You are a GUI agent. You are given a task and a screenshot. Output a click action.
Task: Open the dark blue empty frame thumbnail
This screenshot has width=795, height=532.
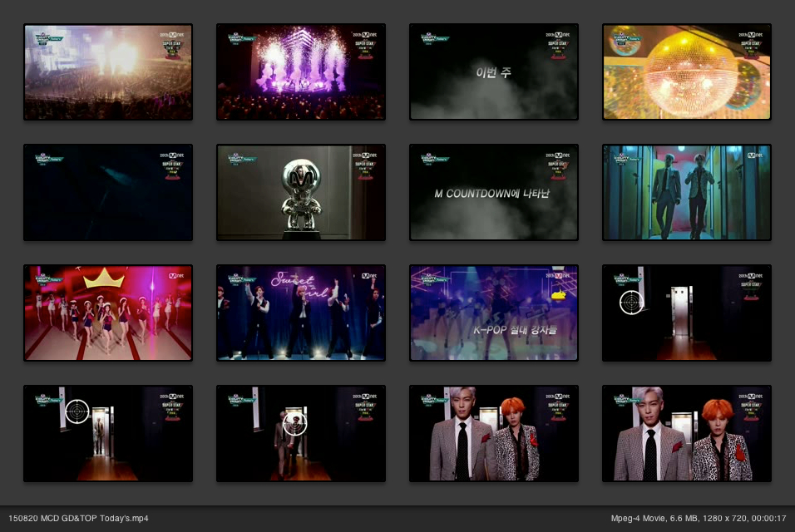click(108, 193)
